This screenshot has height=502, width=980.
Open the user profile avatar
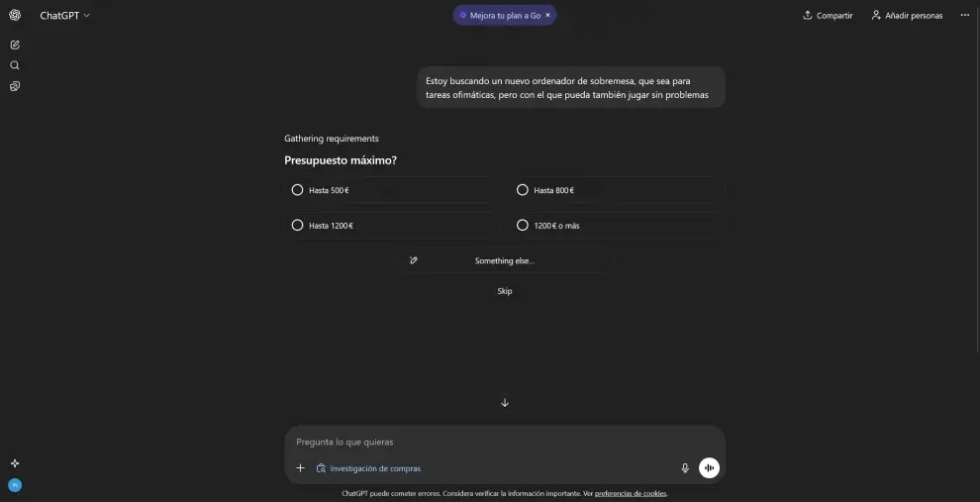click(15, 485)
